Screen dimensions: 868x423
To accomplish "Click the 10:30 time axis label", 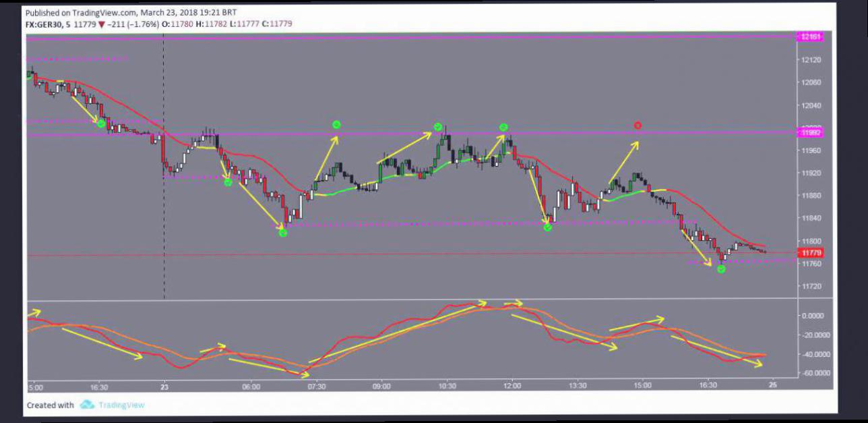I will click(447, 387).
